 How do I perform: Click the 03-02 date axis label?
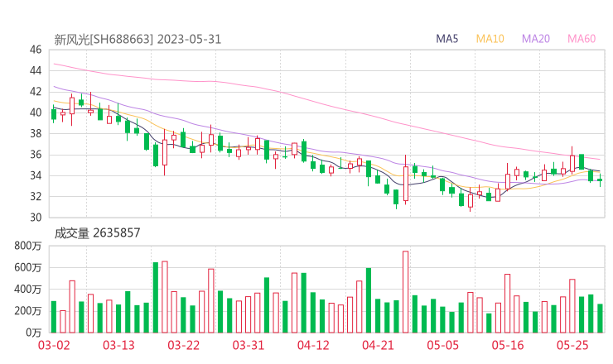tap(54, 345)
